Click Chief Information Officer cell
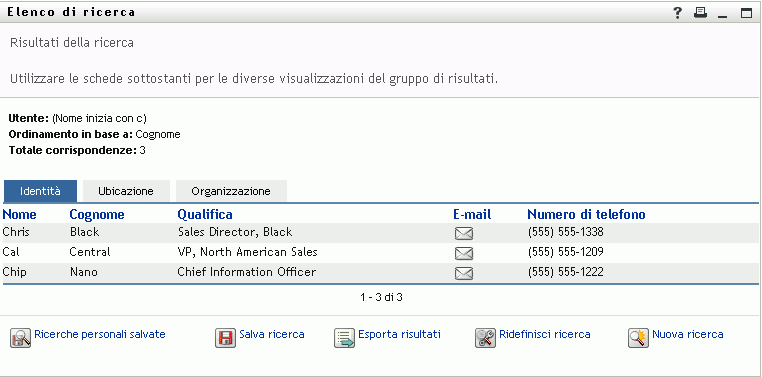Viewport: 762px width, 377px height. [246, 272]
